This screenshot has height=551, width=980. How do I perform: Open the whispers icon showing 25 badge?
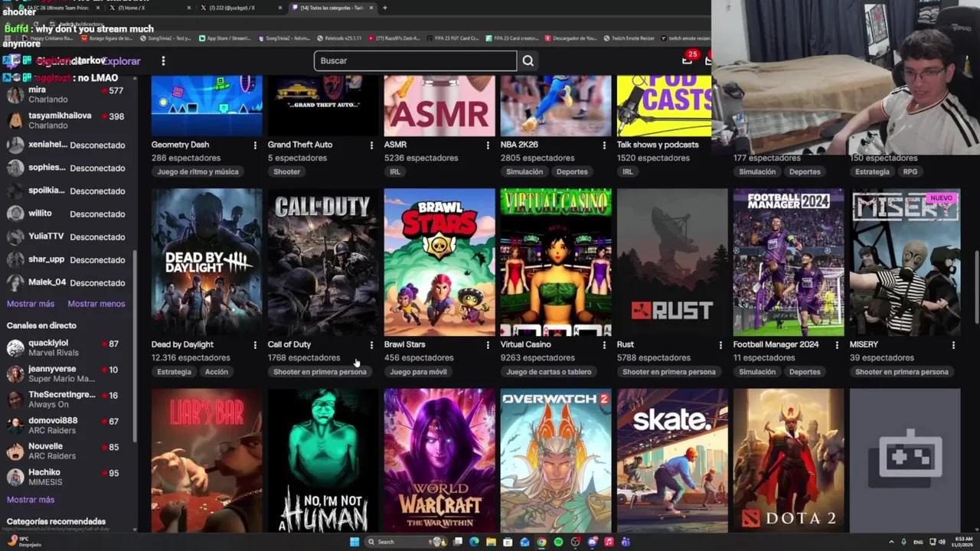click(687, 61)
